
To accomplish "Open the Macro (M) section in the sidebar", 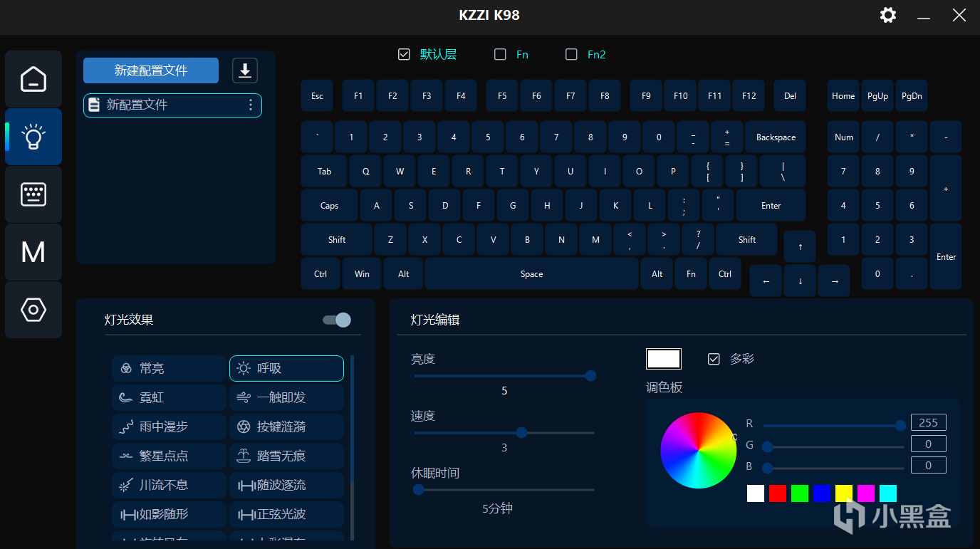I will pos(33,252).
